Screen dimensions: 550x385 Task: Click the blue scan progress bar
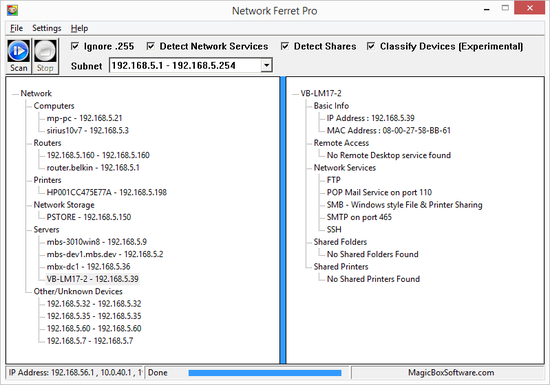pyautogui.click(x=265, y=373)
